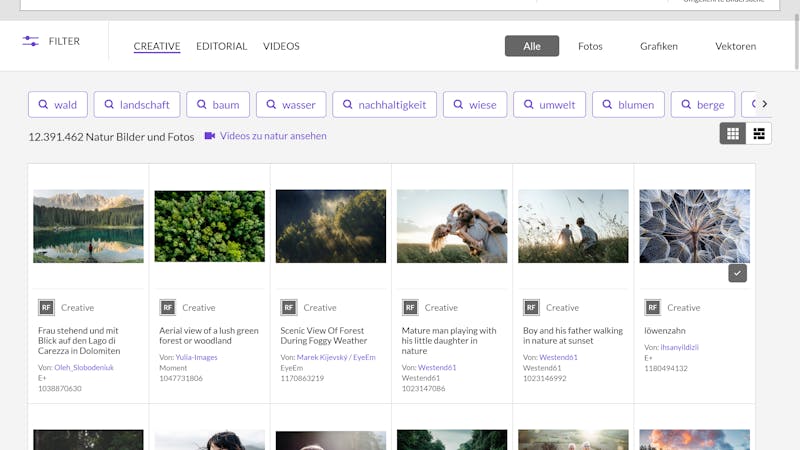Image resolution: width=800 pixels, height=450 pixels.
Task: Search the related keyword wiese
Action: [475, 105]
